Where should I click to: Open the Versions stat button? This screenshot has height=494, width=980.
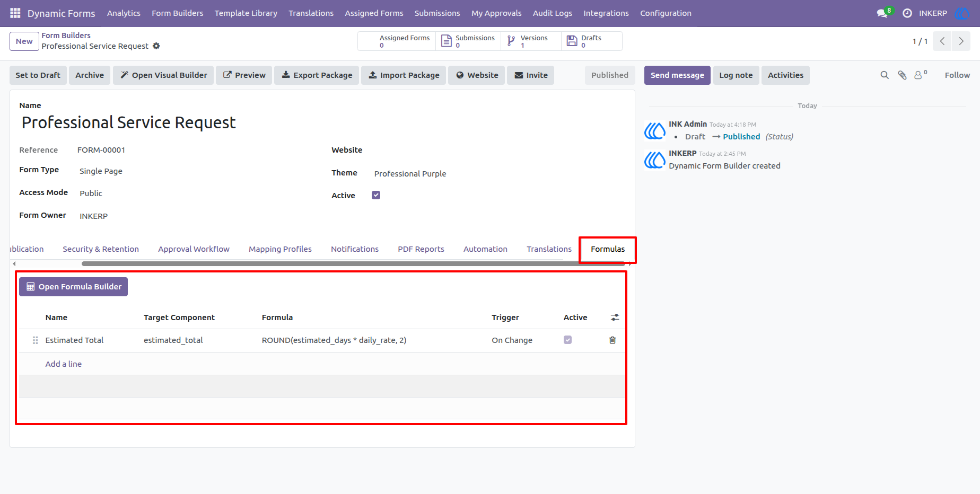point(531,41)
